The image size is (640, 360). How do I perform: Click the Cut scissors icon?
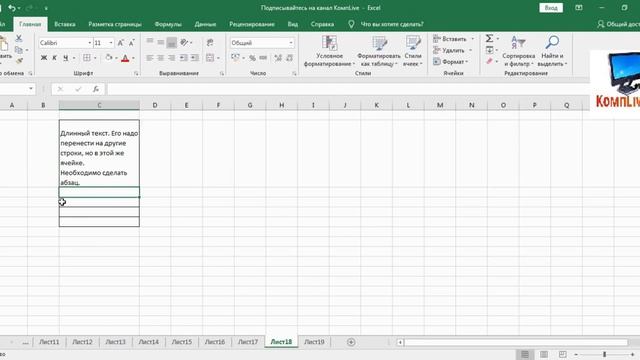pyautogui.click(x=19, y=38)
